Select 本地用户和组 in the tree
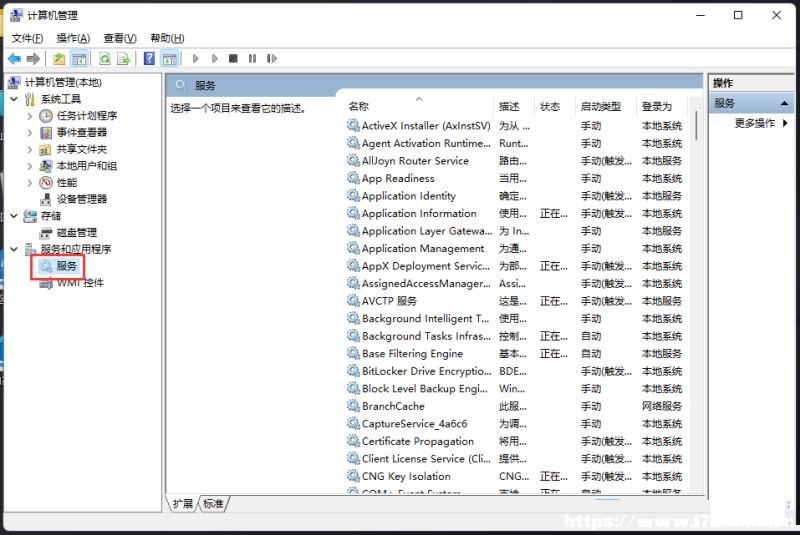 point(87,166)
